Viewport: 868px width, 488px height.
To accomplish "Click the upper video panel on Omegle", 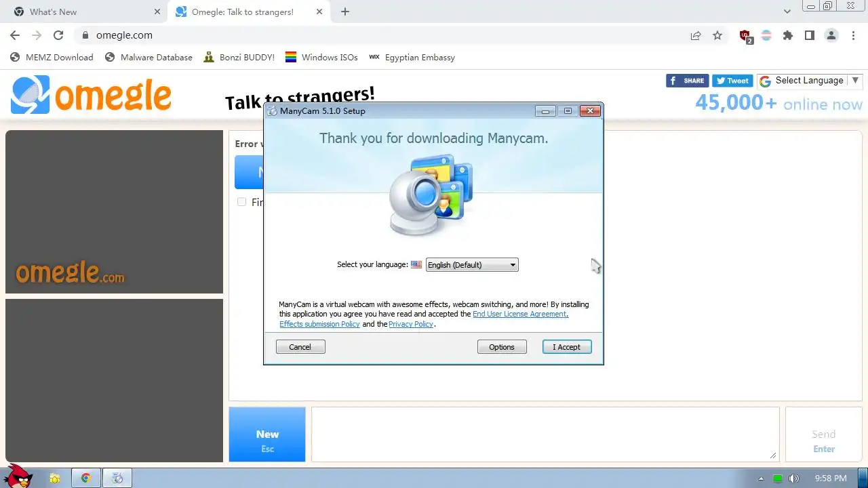I will 114,211.
